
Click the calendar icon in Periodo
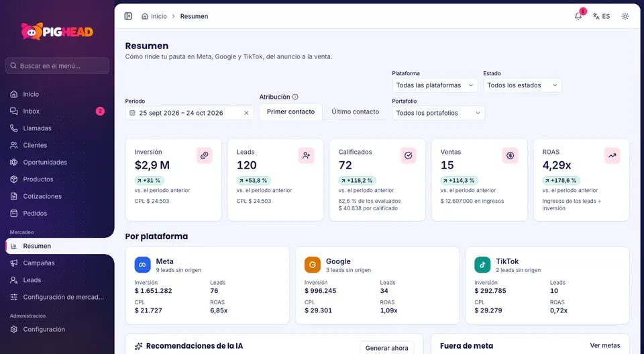132,113
